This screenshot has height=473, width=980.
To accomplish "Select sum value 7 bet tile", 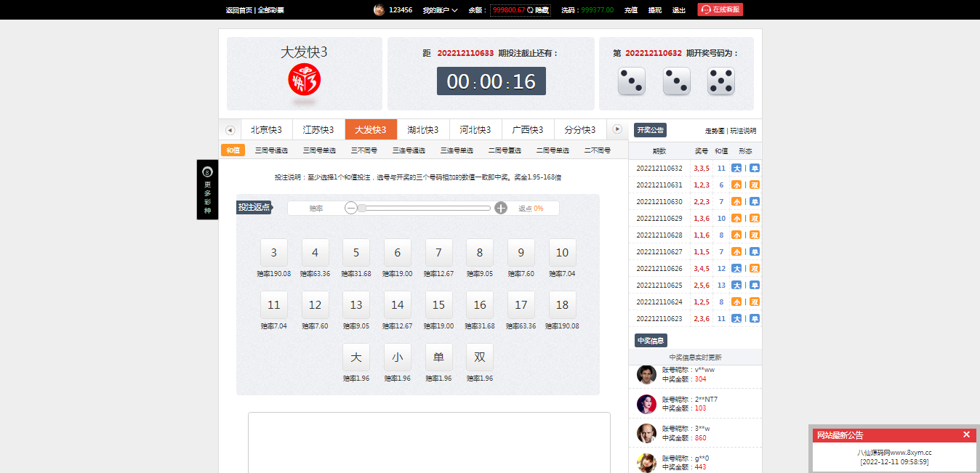I will pos(438,253).
